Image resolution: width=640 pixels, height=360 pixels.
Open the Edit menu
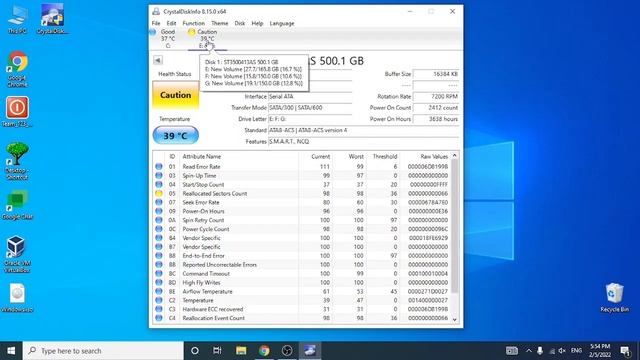[x=171, y=23]
